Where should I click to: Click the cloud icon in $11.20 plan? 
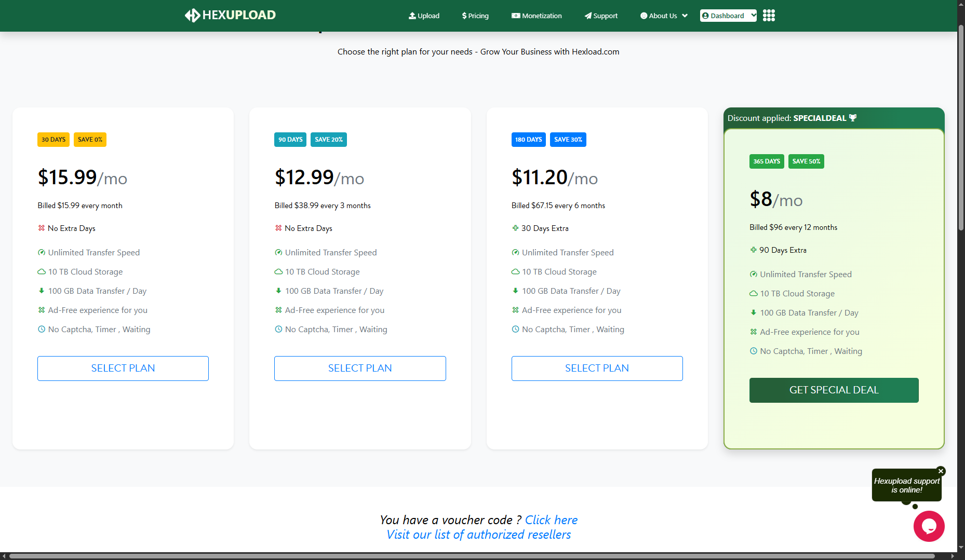[x=515, y=271]
